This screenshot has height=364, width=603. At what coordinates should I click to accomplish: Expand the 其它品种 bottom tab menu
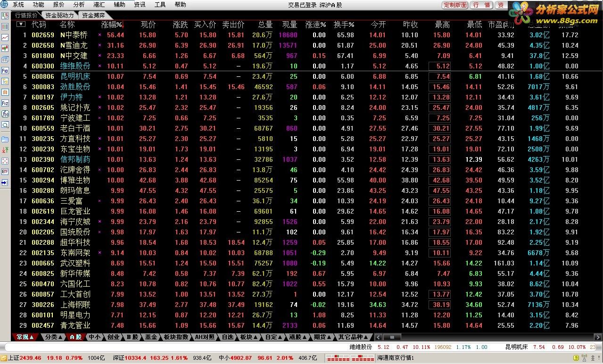coord(354,337)
